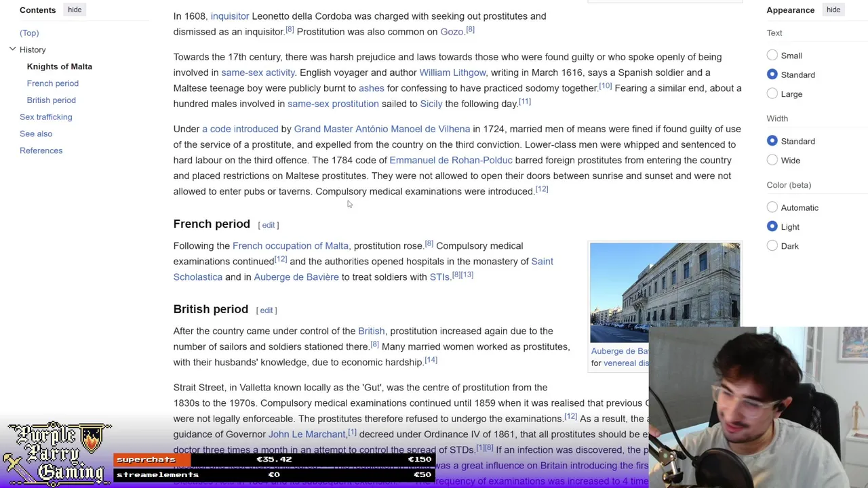Select Standard width option
868x488 pixels.
pos(772,141)
